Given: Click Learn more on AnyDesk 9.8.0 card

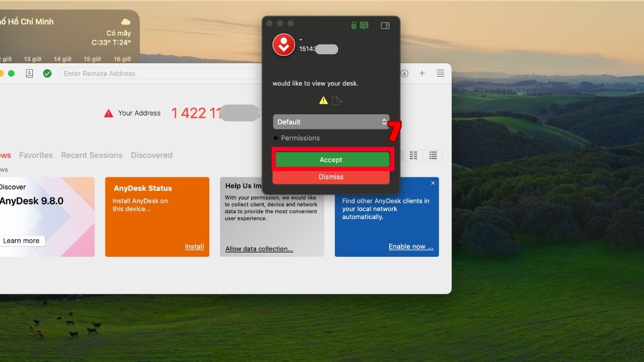Looking at the screenshot, I should 21,241.
